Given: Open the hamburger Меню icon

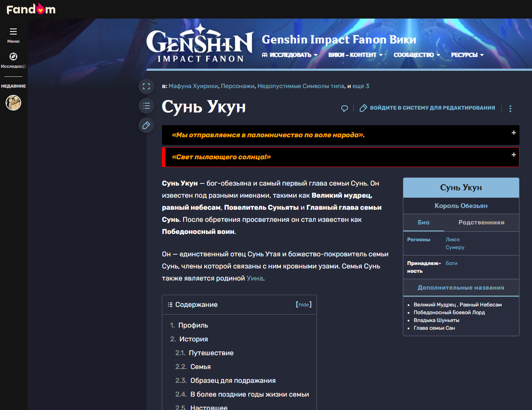Looking at the screenshot, I should [x=13, y=32].
